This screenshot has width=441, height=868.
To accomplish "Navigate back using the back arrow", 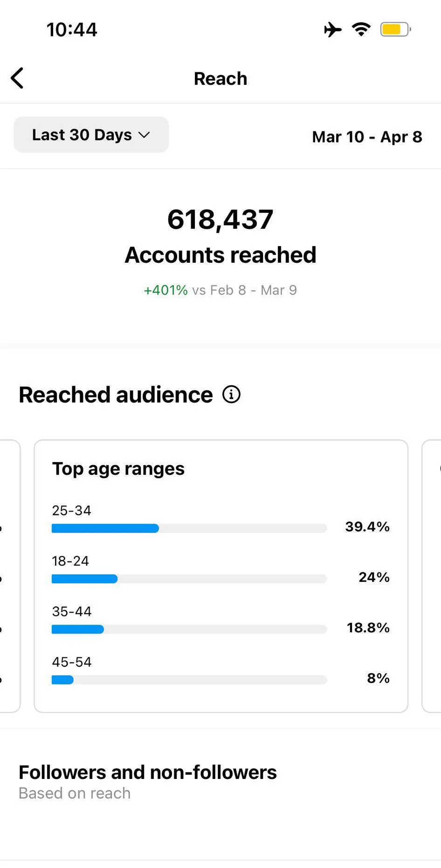I will tap(17, 78).
